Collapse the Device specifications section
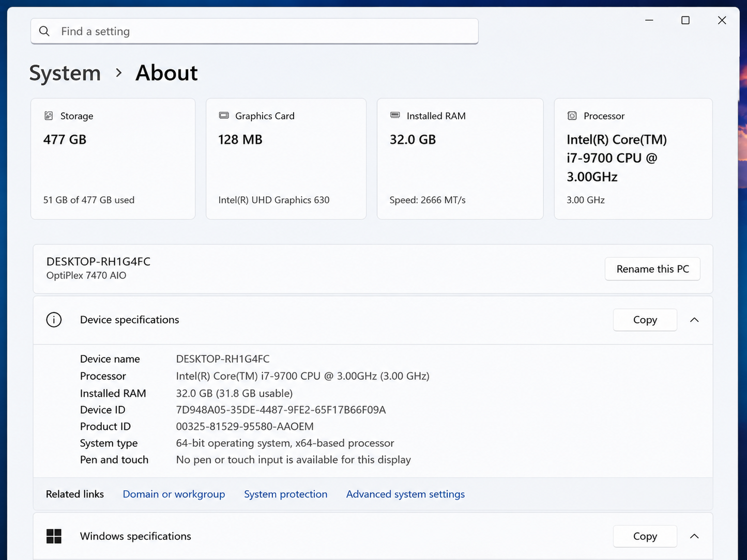The image size is (747, 560). (x=694, y=320)
